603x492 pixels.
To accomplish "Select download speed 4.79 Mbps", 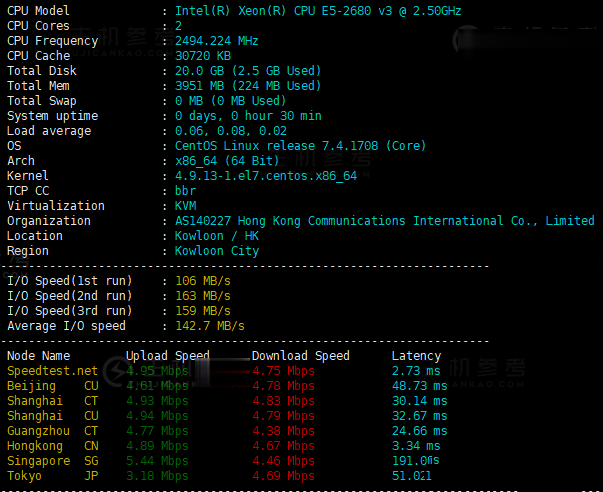I will tap(283, 416).
